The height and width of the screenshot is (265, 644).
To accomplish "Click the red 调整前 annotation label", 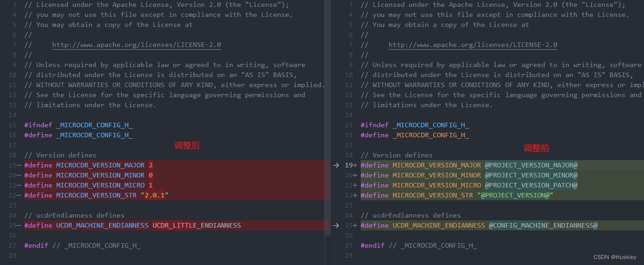I will 536,148.
